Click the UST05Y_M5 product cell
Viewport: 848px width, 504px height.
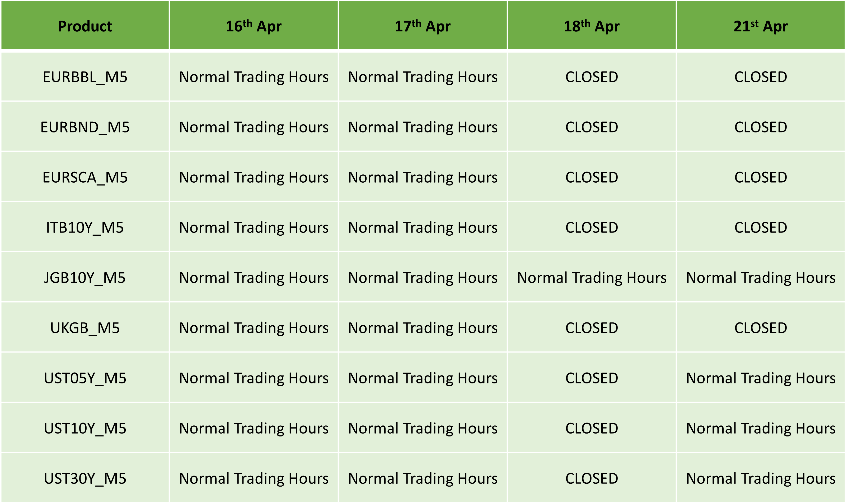pyautogui.click(x=85, y=378)
